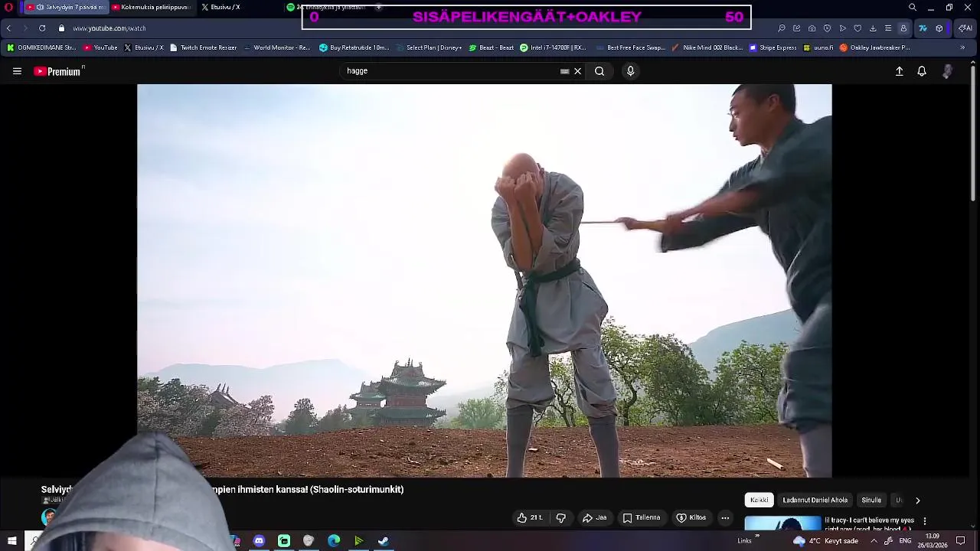
Task: Click the video player to pause
Action: pyautogui.click(x=484, y=281)
